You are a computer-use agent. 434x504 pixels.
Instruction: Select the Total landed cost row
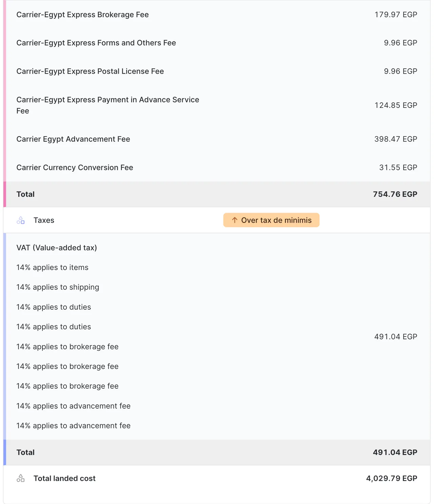coord(217,478)
